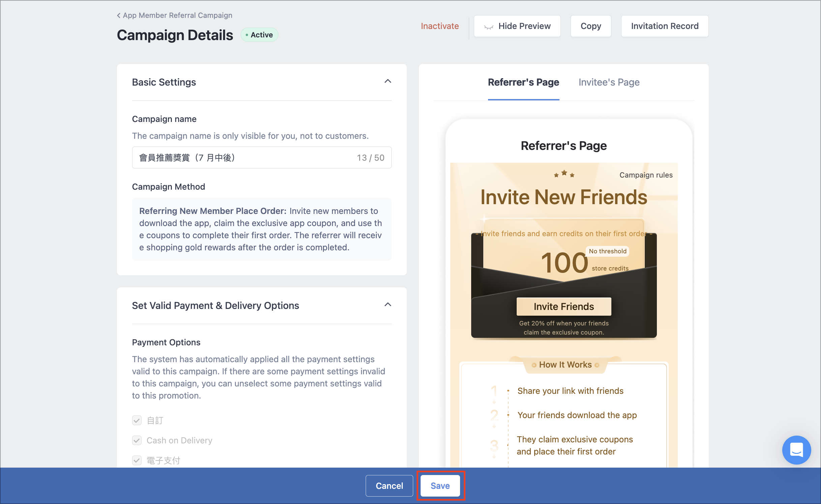Toggle the 電子支付 payment checkbox
821x504 pixels.
click(137, 460)
